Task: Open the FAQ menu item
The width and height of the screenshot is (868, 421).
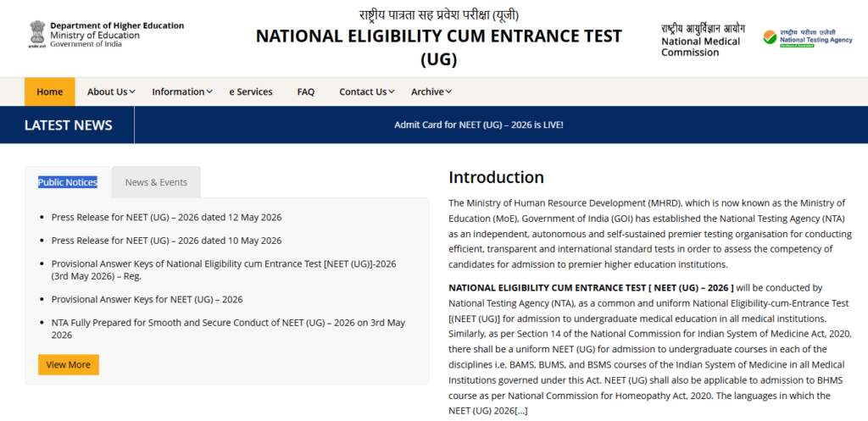Action: (305, 91)
